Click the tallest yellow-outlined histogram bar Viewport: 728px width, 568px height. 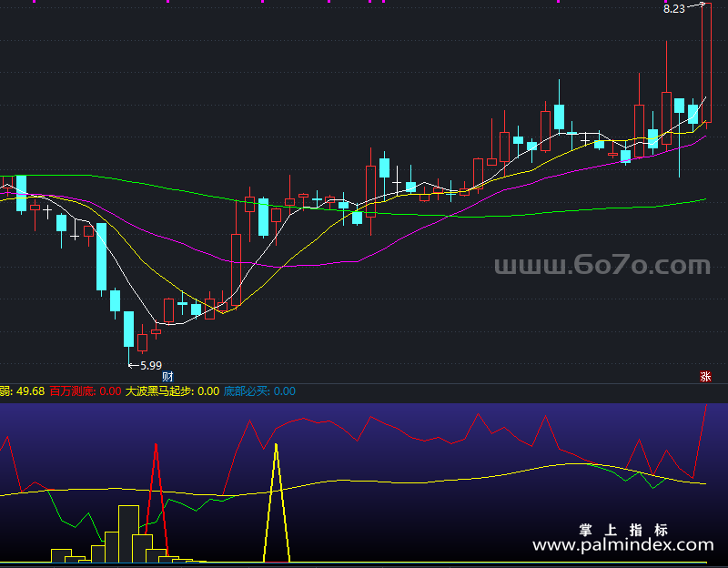(x=128, y=533)
